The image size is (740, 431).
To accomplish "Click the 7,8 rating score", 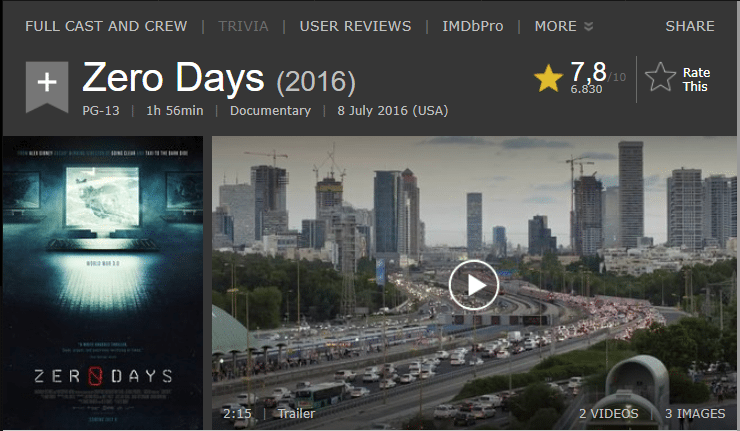I will pyautogui.click(x=588, y=72).
